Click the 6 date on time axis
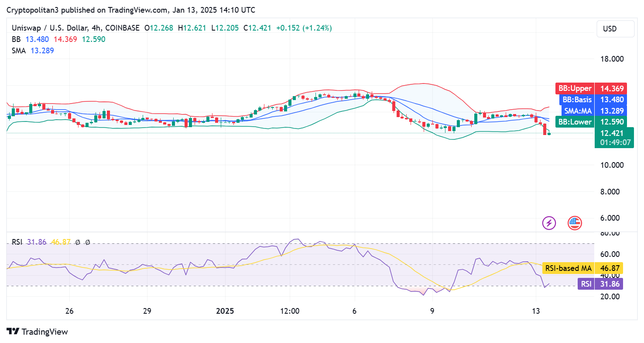644x343 pixels. (354, 311)
